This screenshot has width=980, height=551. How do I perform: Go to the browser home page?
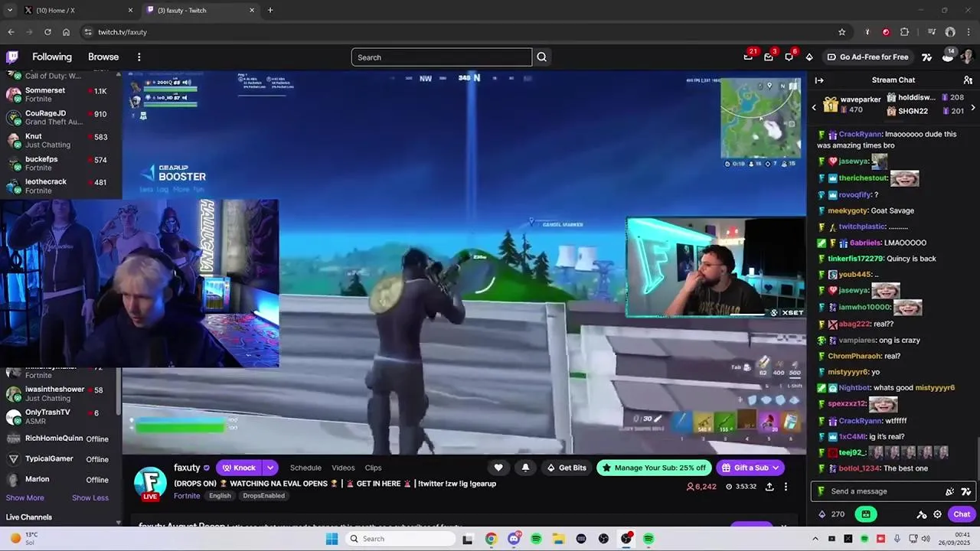[x=66, y=32]
